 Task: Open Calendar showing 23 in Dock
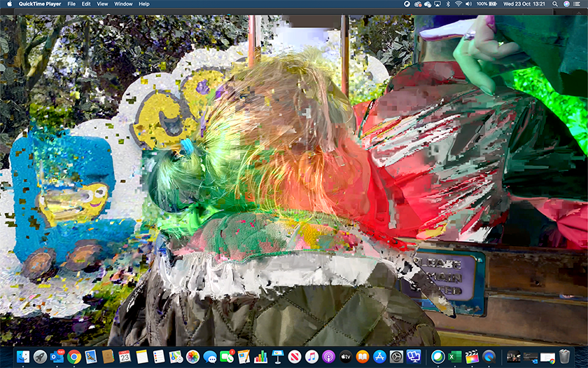[x=125, y=356]
